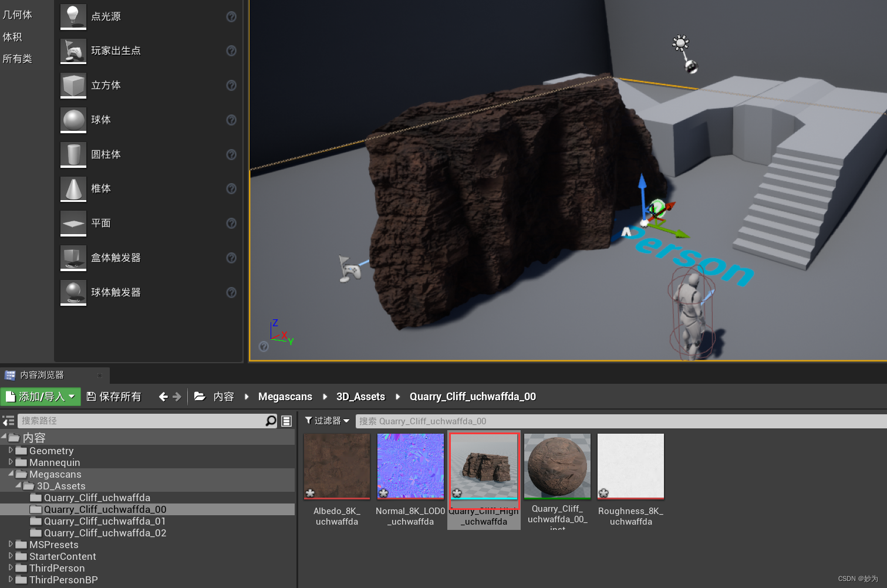Screen dimensions: 887x588
Task: Open the 过滤器 filters dropdown
Action: click(x=327, y=421)
